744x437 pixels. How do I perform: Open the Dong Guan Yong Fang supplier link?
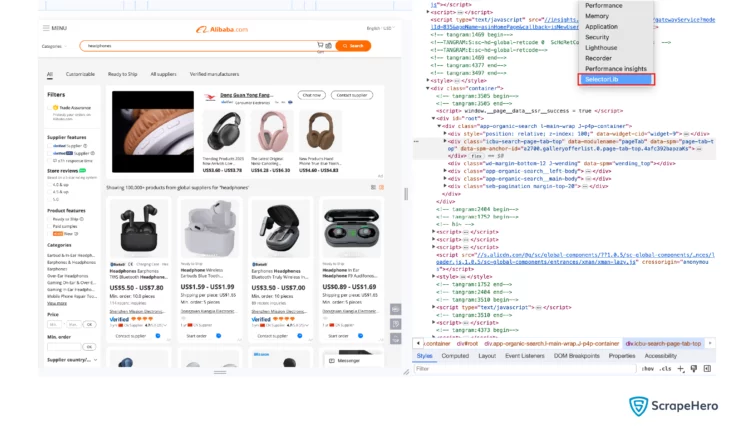click(x=246, y=95)
